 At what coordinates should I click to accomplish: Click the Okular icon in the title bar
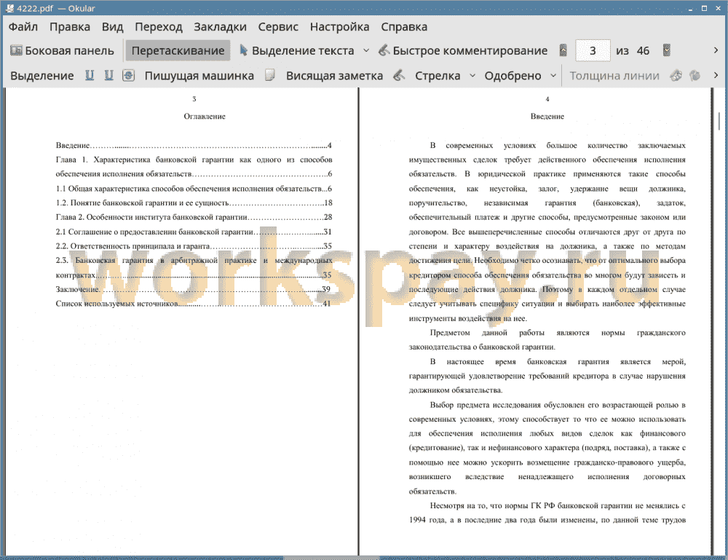tap(9, 8)
